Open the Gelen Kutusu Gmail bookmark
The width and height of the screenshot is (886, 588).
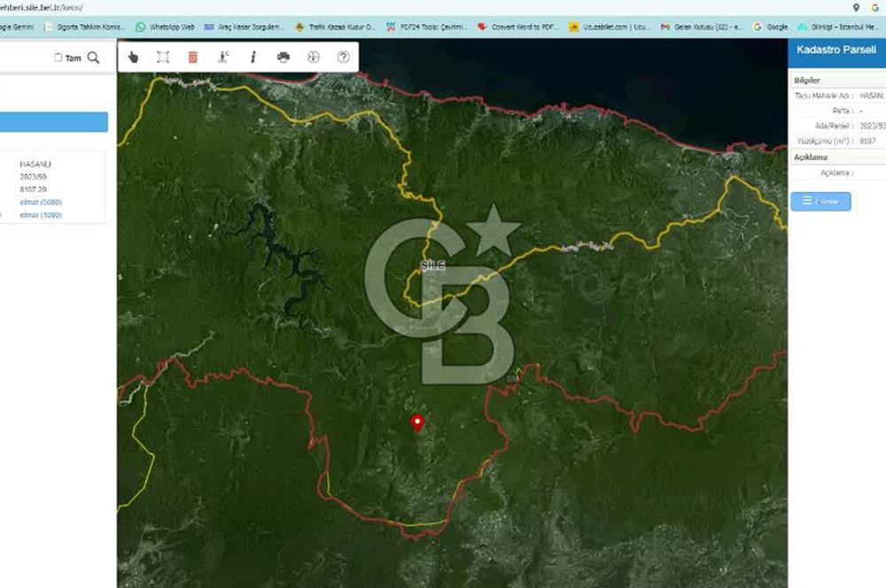click(x=703, y=27)
